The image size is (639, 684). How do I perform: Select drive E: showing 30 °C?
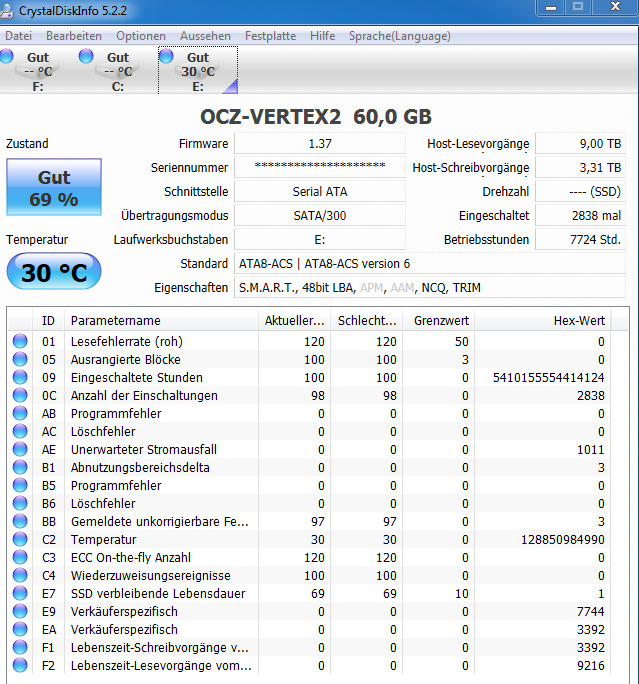click(198, 70)
